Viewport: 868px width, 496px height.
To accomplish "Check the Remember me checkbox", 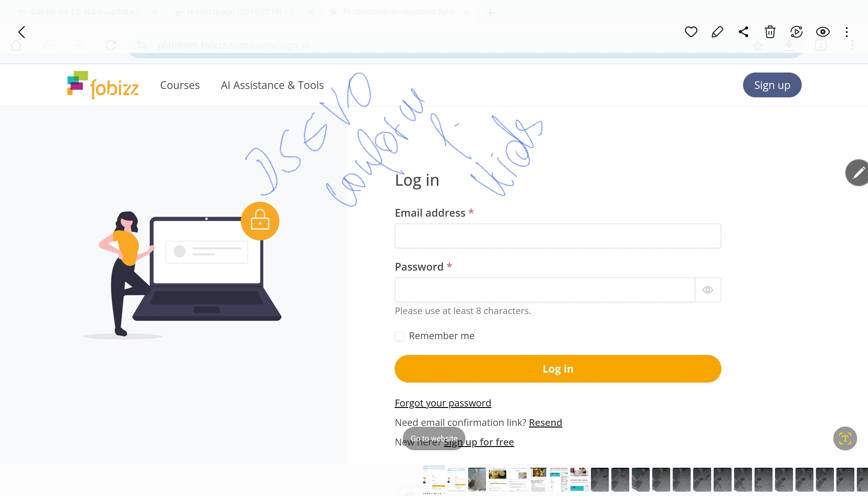I will pos(399,336).
